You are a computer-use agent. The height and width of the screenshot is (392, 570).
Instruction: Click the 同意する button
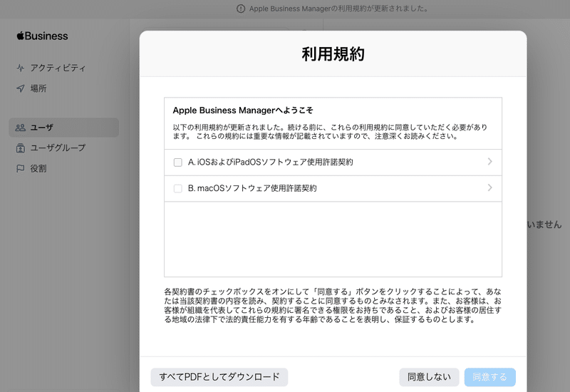(489, 377)
